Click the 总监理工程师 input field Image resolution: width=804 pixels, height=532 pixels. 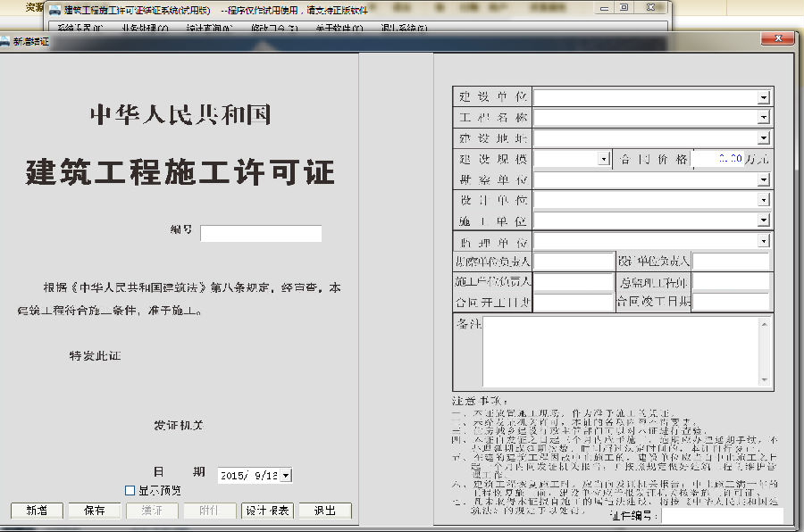coord(731,282)
